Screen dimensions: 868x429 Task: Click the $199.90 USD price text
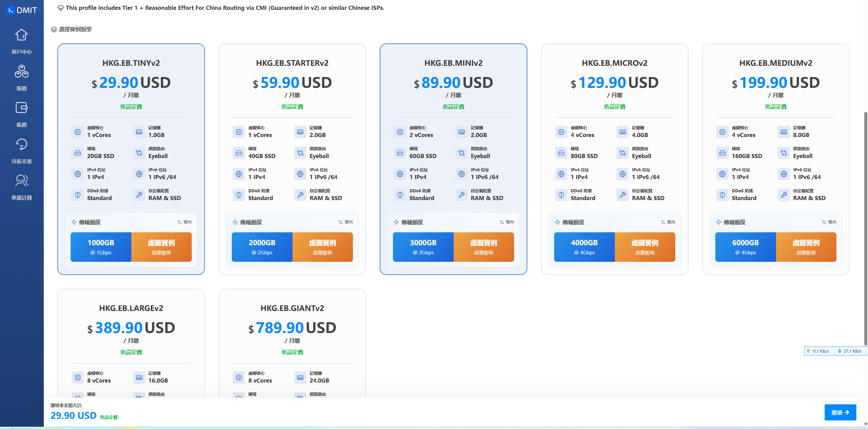[x=776, y=83]
